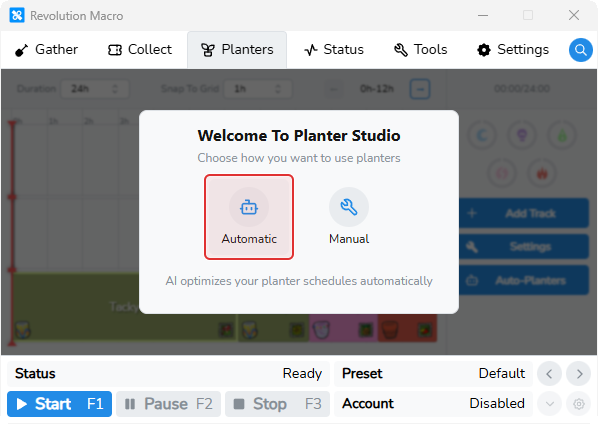The image size is (598, 424).
Task: Go to next preset arrow
Action: 579,374
